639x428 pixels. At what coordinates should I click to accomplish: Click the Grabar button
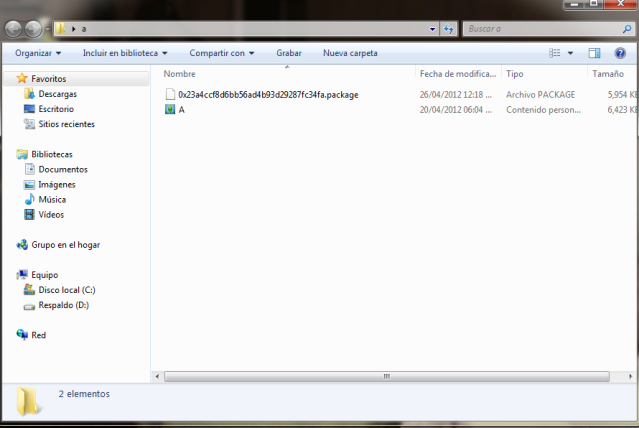point(289,53)
